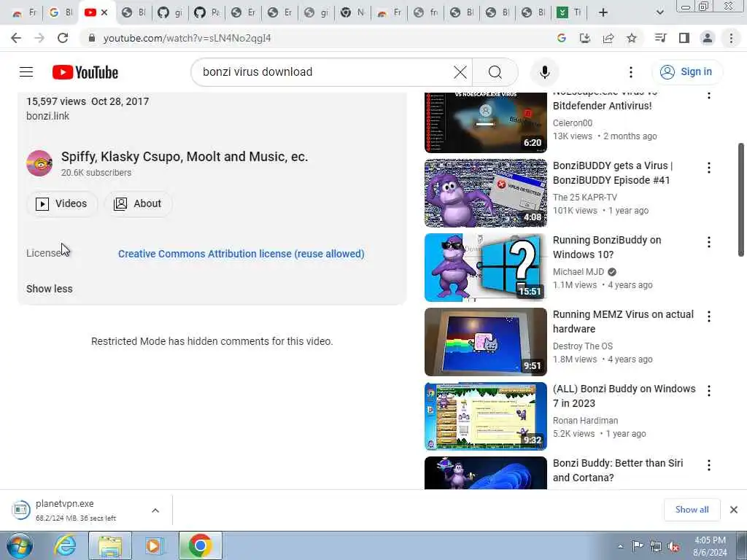747x560 pixels.
Task: Open the bonzi.link description link
Action: click(47, 116)
